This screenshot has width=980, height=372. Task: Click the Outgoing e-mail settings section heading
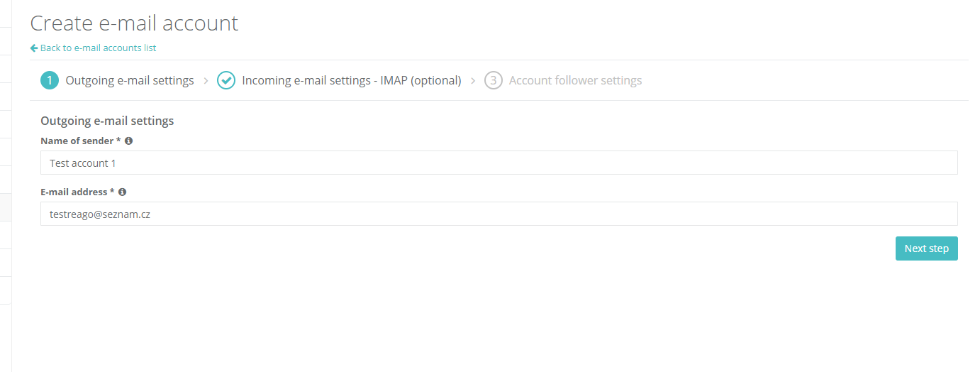[x=107, y=121]
